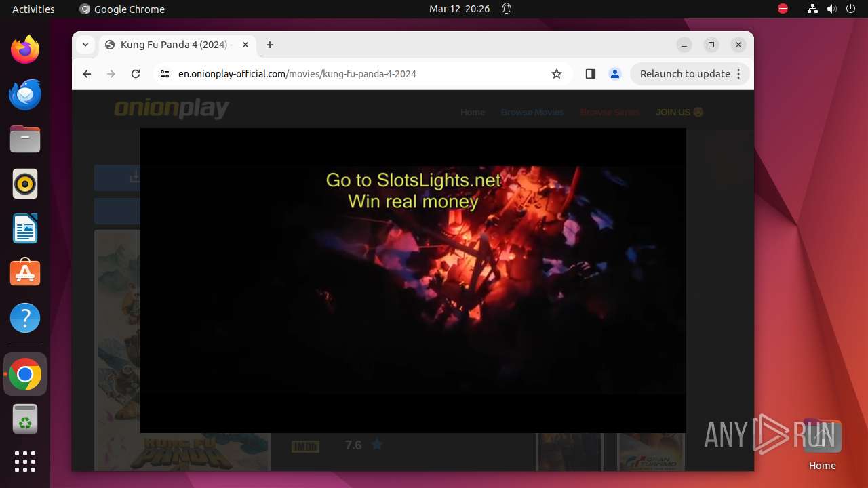The height and width of the screenshot is (488, 868).
Task: Open the Google Chrome app menu
Action: [122, 9]
